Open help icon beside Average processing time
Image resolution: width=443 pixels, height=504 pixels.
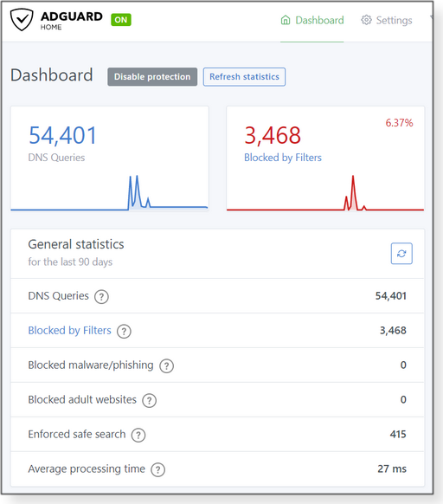pos(158,469)
